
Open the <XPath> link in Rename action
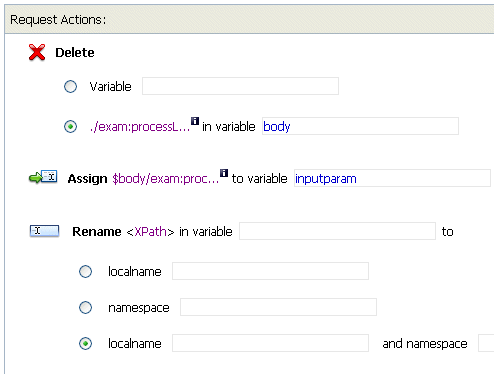pos(150,232)
